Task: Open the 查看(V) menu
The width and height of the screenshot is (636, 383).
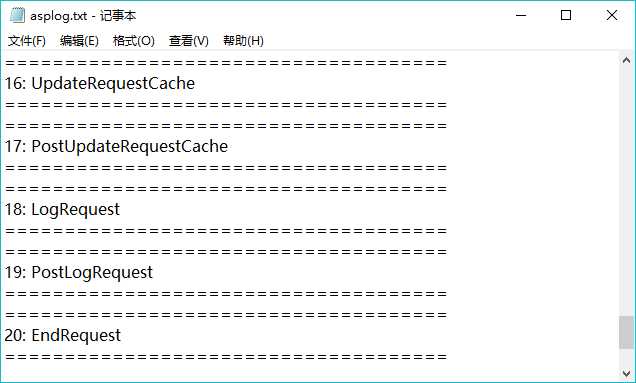Action: point(189,41)
